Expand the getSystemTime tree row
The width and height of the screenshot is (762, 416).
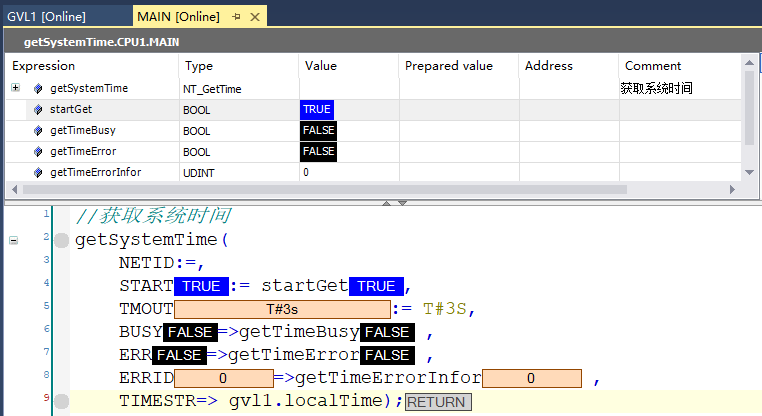click(15, 88)
